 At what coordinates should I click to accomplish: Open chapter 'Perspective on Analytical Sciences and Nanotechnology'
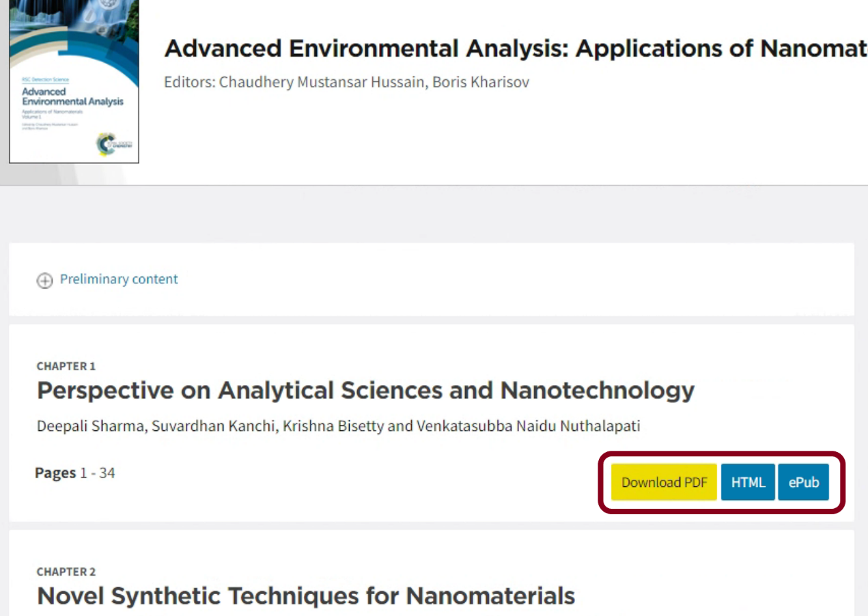(365, 391)
